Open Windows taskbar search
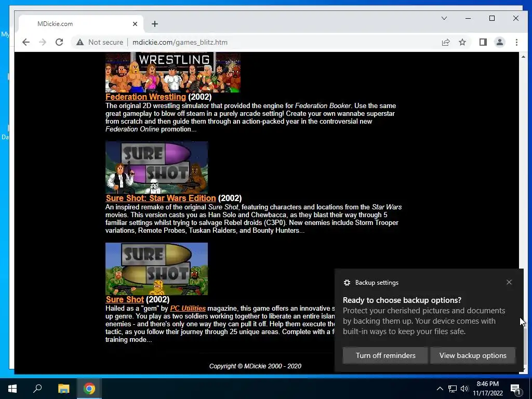This screenshot has height=399, width=532. [x=37, y=389]
